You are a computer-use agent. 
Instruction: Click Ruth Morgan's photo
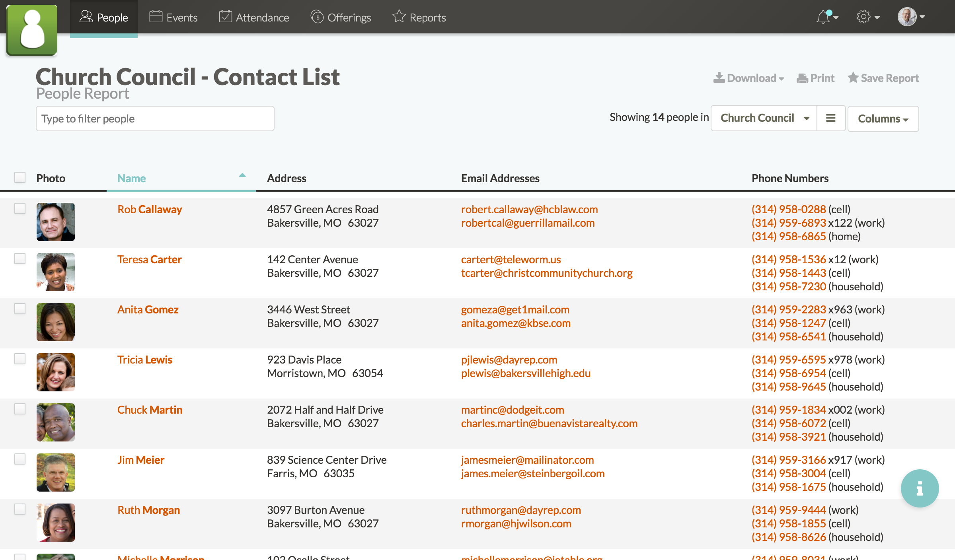point(56,523)
